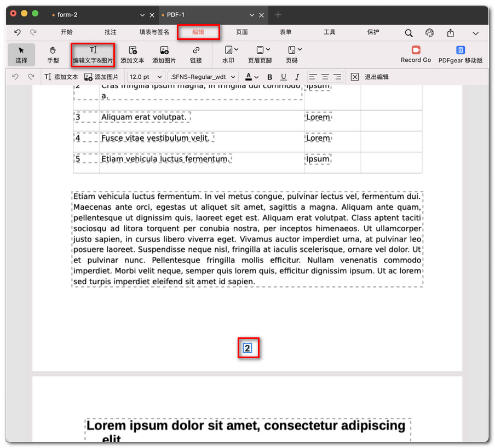This screenshot has width=495, height=448.
Task: Switch to the form-2 document tab
Action: pos(67,15)
